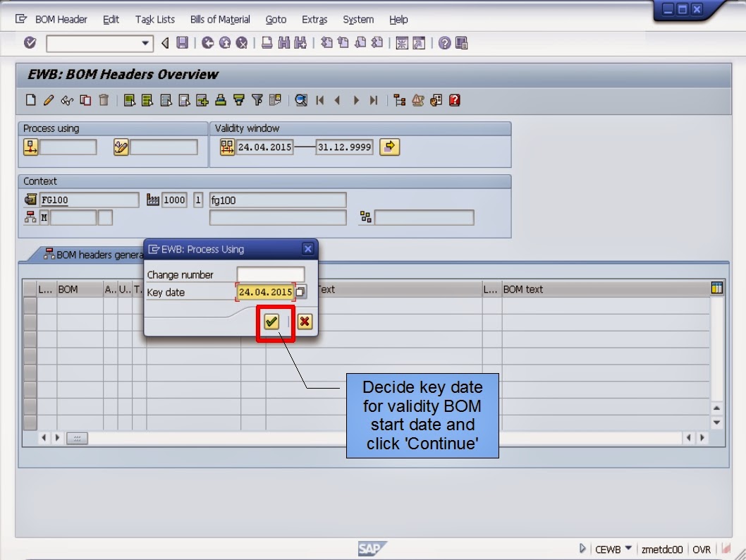Image resolution: width=746 pixels, height=560 pixels.
Task: Open the Key date calendar picker
Action: (x=302, y=291)
